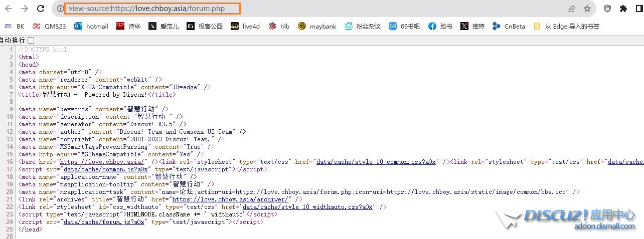
Task: Go forward to the next page
Action: [24, 9]
